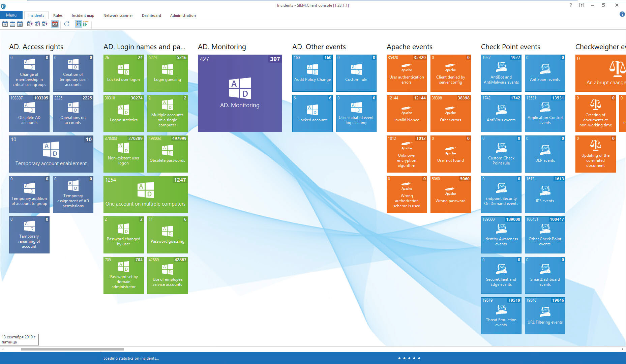This screenshot has height=364, width=626.
Task: Open Apache User authentication errors tile
Action: [407, 73]
